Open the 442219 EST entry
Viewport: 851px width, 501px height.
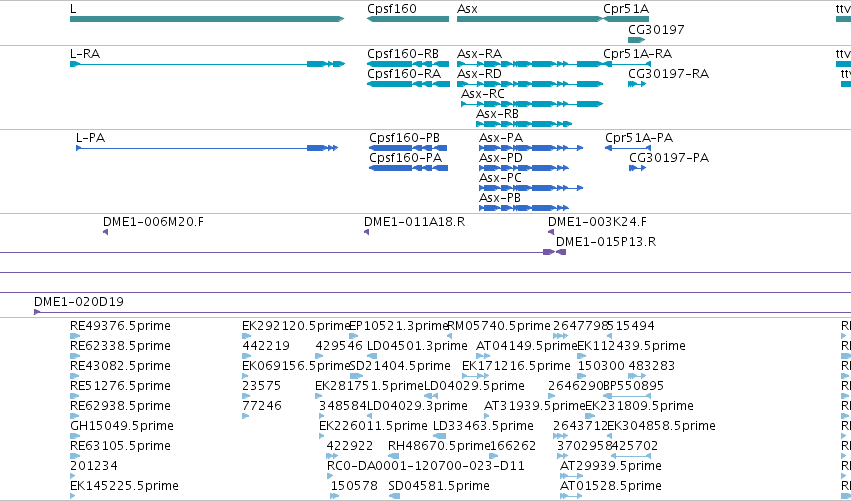point(247,356)
